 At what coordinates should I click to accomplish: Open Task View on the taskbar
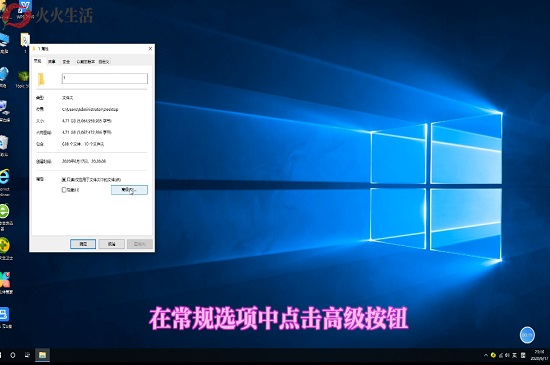[x=27, y=355]
